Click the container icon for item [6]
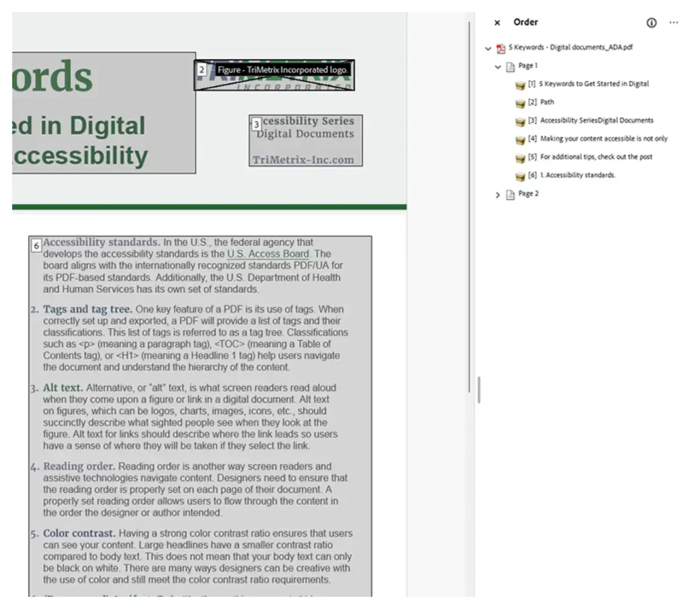This screenshot has height=609, width=700. point(521,176)
